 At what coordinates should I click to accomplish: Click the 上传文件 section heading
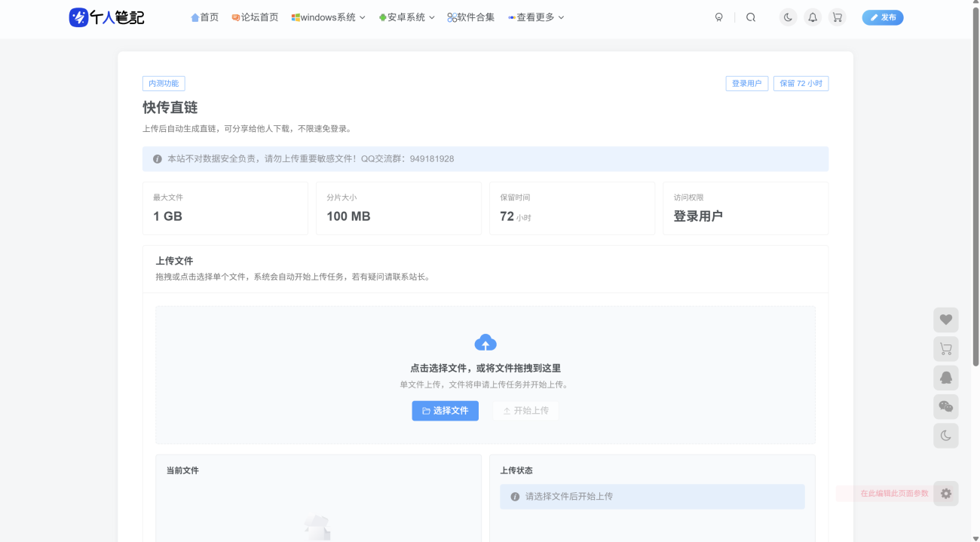click(174, 261)
